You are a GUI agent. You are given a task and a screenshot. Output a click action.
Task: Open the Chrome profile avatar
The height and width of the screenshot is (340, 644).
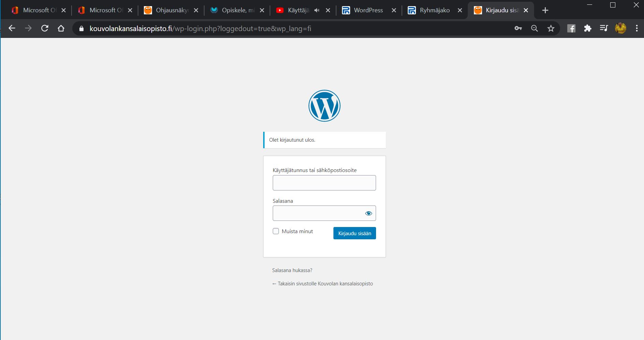pyautogui.click(x=620, y=28)
